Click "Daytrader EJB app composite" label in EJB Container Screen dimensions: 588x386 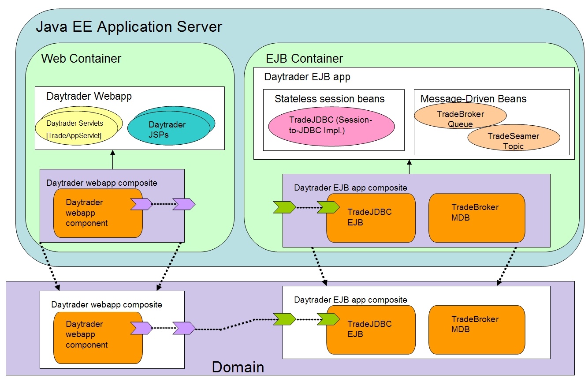(x=350, y=188)
